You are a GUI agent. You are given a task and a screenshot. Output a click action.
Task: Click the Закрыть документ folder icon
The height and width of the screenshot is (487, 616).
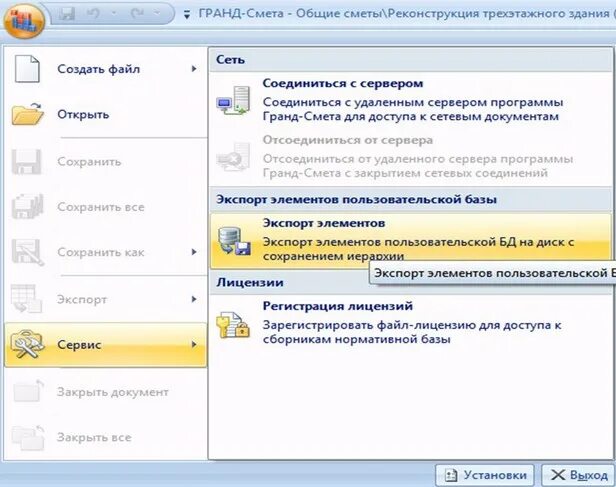click(28, 391)
